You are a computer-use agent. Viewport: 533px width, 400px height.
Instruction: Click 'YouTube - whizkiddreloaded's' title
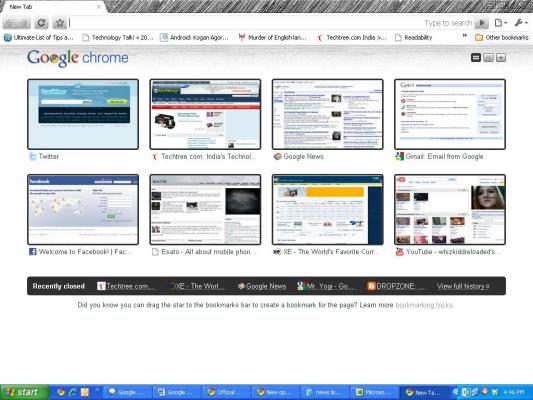[452, 251]
